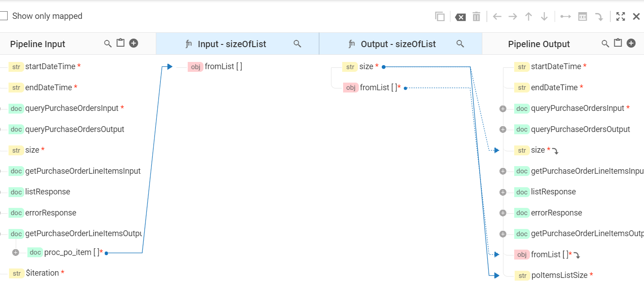Search Pipeline Output fields

pyautogui.click(x=605, y=44)
